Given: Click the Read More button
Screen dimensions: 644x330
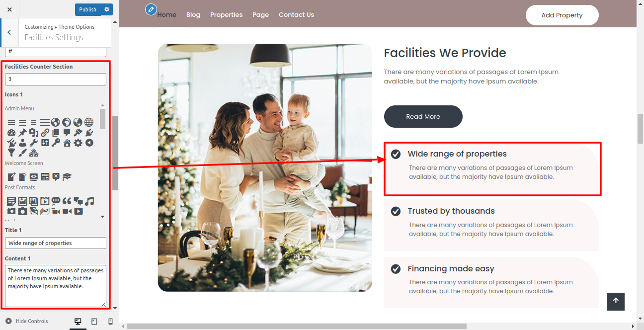Looking at the screenshot, I should [423, 116].
